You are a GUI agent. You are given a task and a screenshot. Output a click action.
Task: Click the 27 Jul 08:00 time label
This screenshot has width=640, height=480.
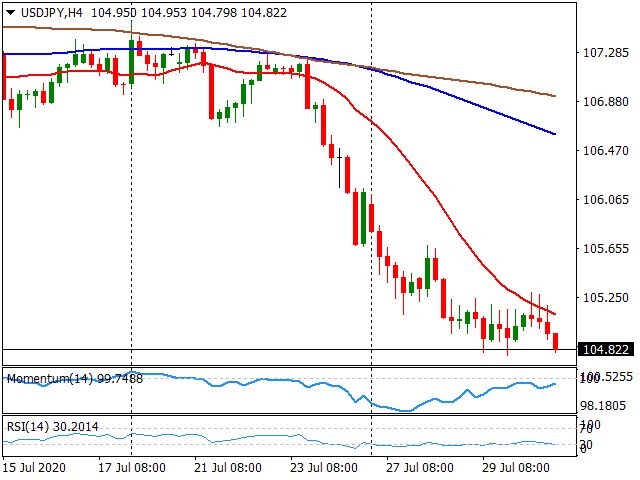(420, 468)
